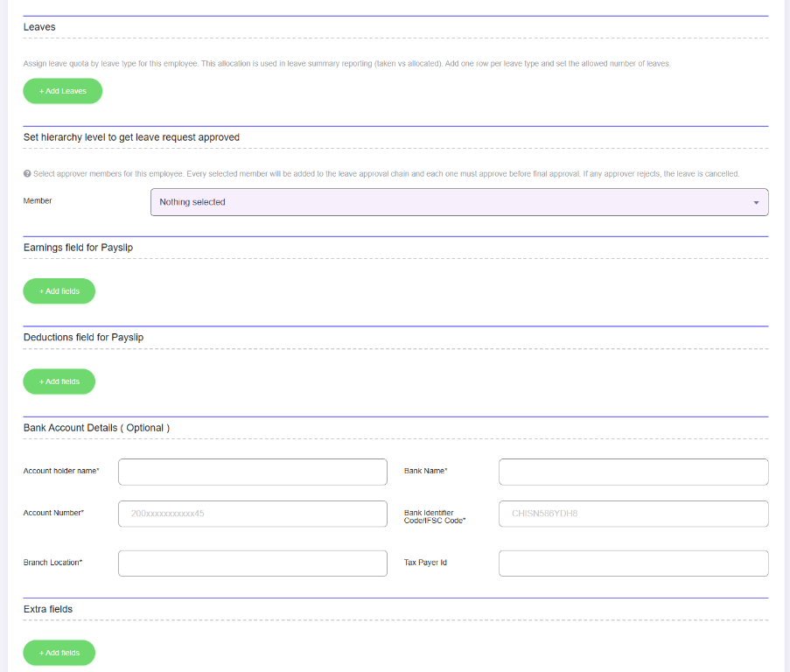790x672 pixels.
Task: Click the 'Earnings field for Payslip' heading
Action: [x=78, y=248]
